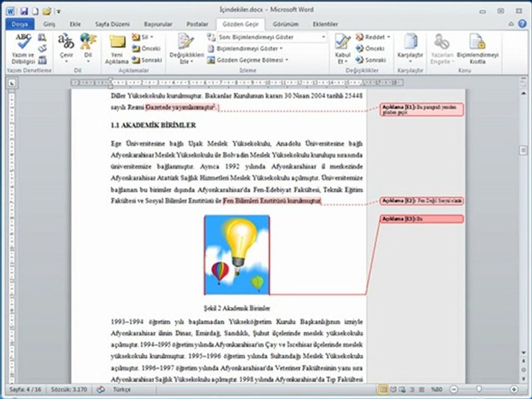
Task: Expand the Reddet dropdown arrow
Action: pyautogui.click(x=388, y=37)
